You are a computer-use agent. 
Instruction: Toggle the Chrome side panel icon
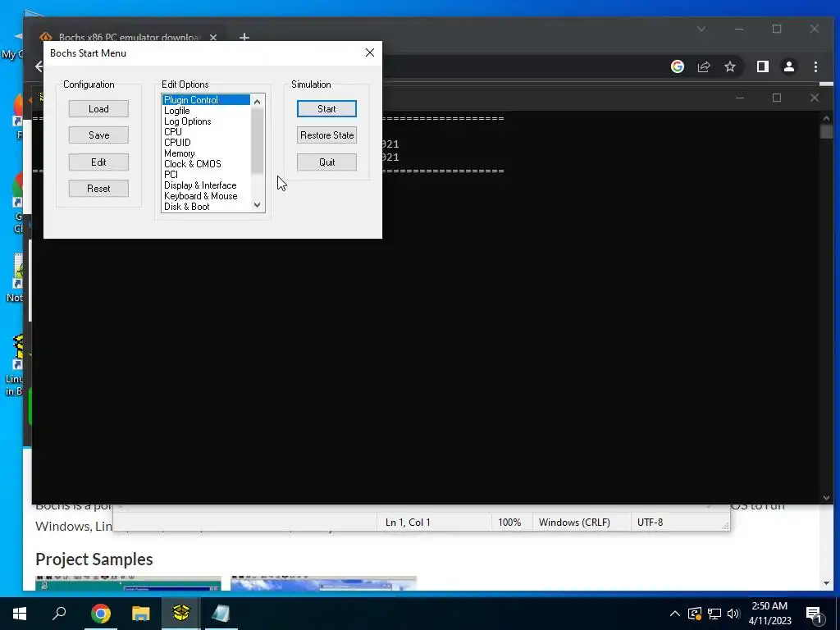[762, 66]
